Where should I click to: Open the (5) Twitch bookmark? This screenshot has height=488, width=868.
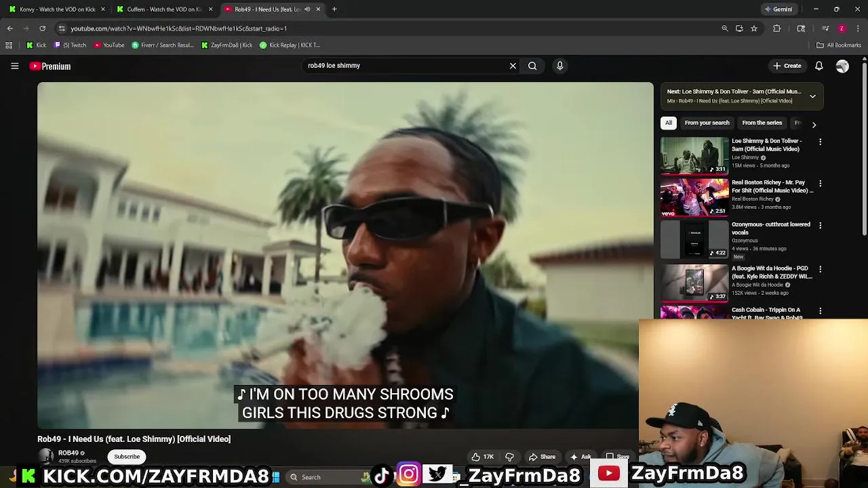tap(70, 45)
